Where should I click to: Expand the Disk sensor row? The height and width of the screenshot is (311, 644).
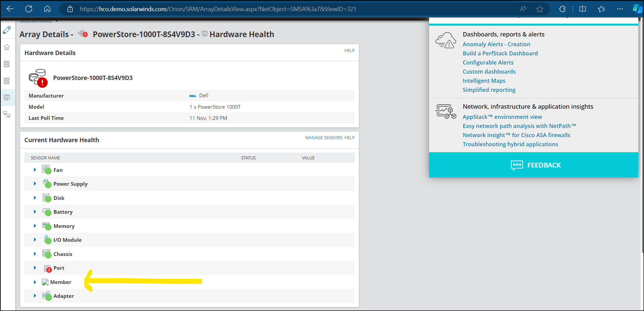pyautogui.click(x=35, y=198)
